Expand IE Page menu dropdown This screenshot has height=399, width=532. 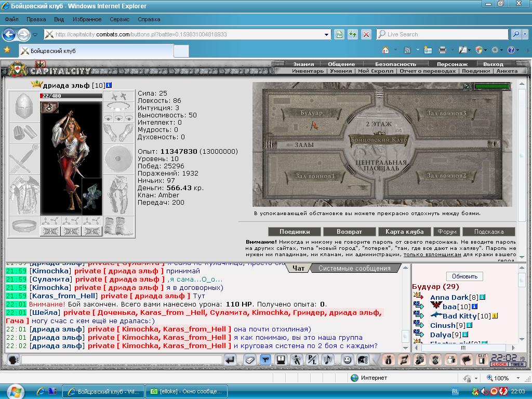tap(469, 50)
